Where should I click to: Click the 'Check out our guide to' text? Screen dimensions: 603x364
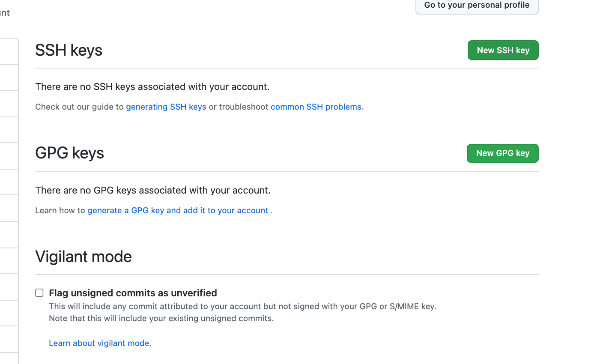pos(79,107)
